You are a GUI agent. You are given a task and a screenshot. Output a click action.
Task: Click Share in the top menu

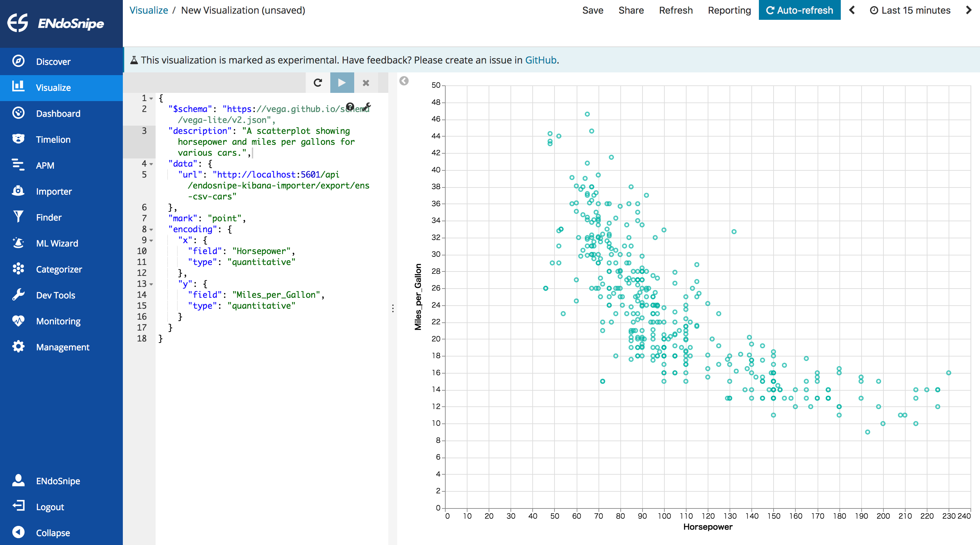tap(631, 10)
